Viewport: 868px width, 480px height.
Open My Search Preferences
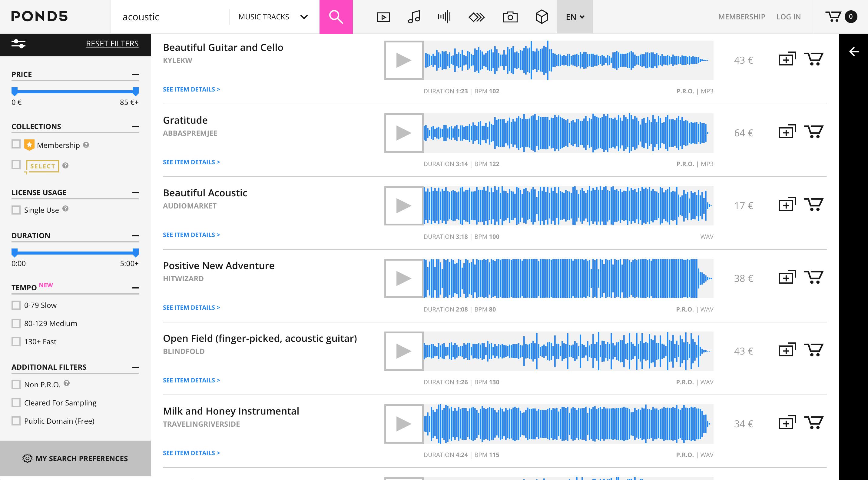coord(75,458)
